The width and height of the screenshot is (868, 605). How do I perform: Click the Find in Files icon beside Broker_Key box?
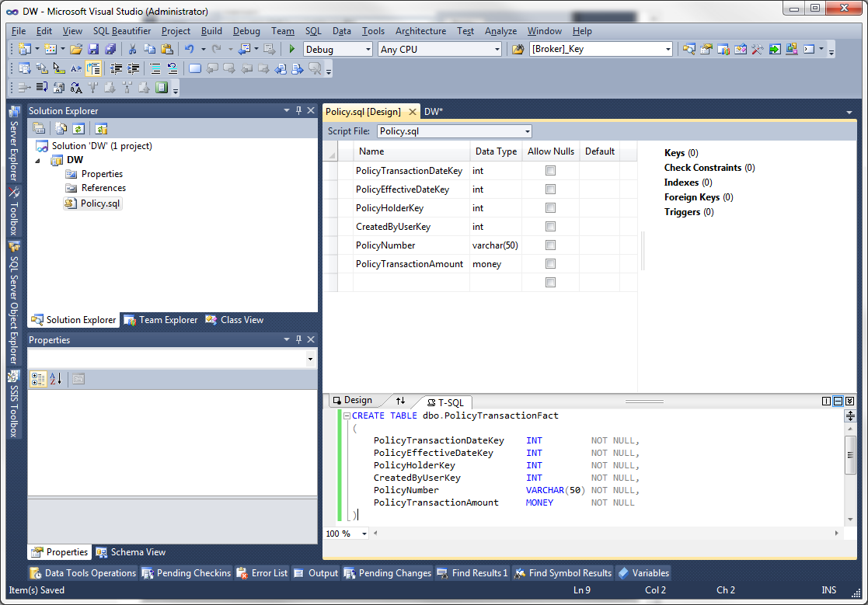518,49
